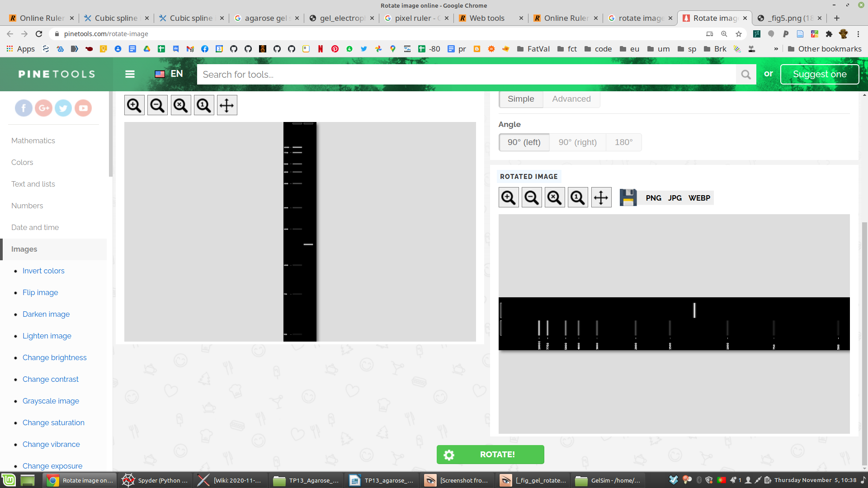The image size is (868, 488).
Task: Switch to the Advanced tab
Action: (571, 99)
